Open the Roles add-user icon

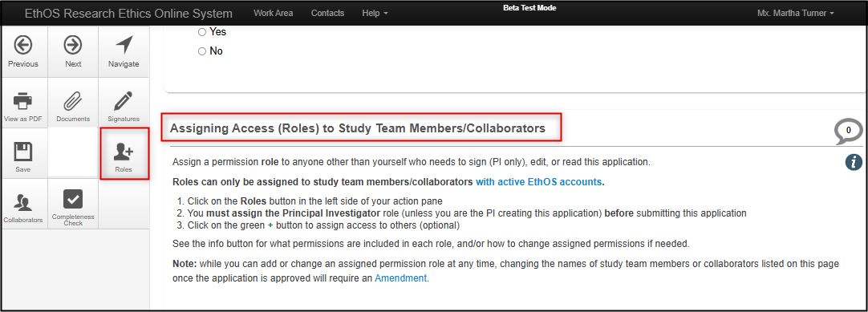(x=124, y=152)
